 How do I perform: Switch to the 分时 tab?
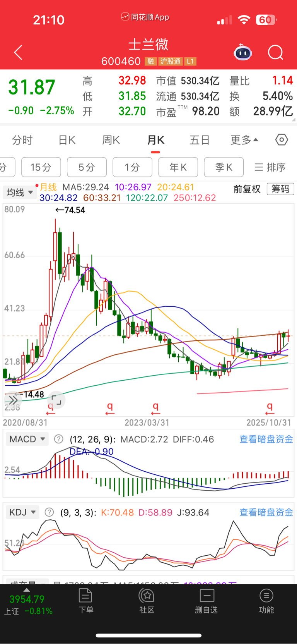pyautogui.click(x=22, y=140)
